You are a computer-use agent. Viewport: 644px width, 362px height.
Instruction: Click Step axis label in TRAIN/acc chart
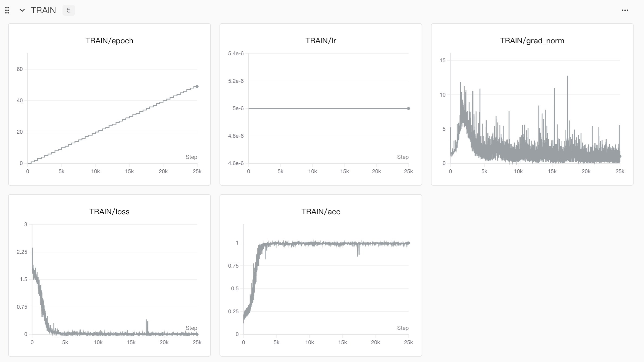click(403, 328)
